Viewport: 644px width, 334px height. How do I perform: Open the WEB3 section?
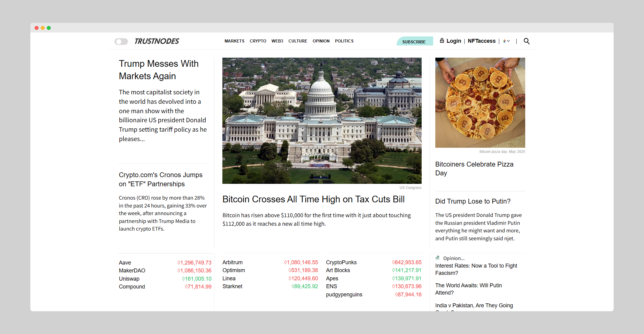[277, 41]
